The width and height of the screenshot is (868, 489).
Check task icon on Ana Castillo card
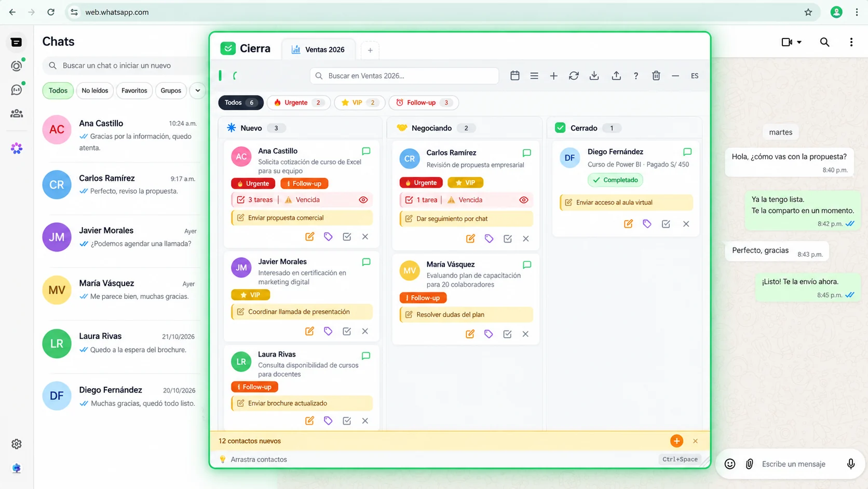347,236
